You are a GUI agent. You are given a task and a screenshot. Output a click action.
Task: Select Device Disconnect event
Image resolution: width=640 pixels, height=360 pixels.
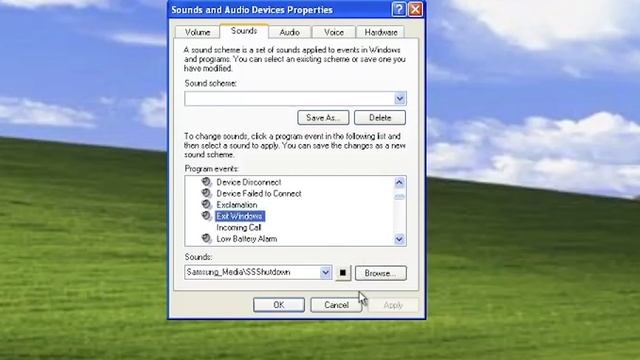[x=249, y=182]
